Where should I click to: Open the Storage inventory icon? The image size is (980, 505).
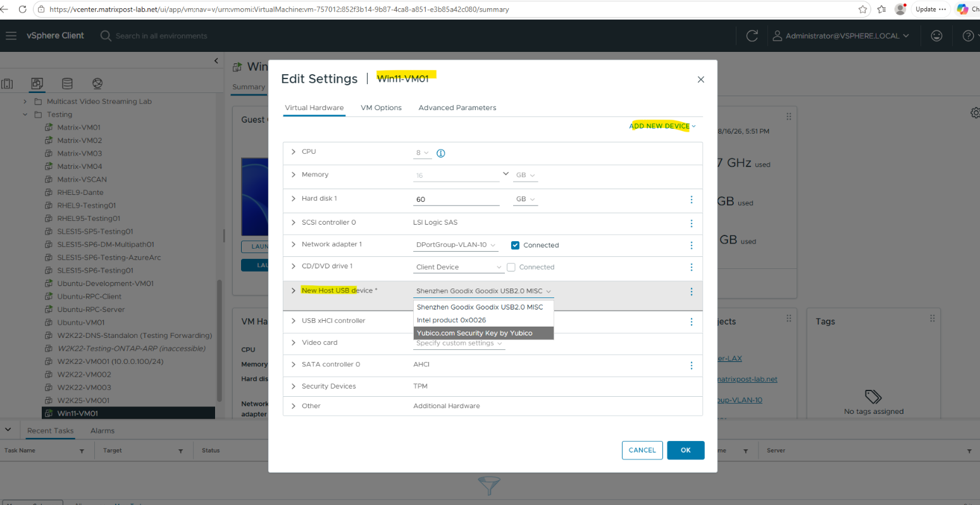pos(67,84)
